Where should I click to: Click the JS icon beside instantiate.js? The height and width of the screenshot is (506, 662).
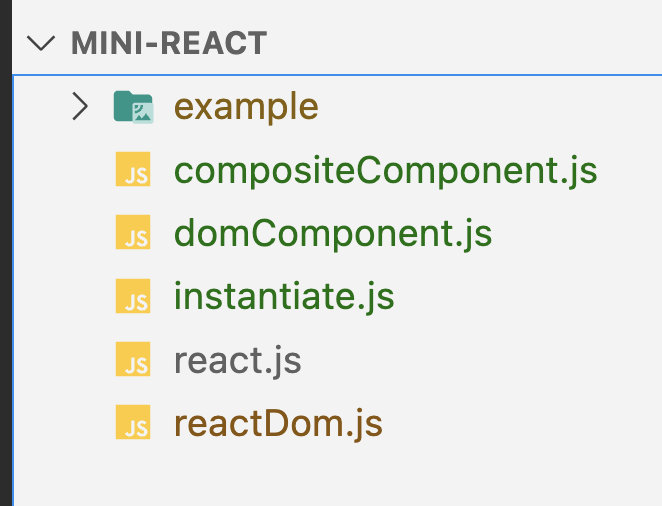(x=133, y=297)
